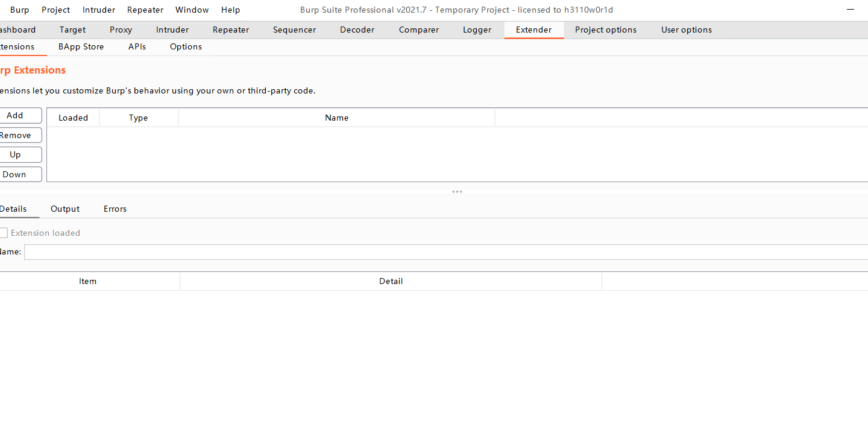
Task: Select the Extender tab
Action: point(533,30)
